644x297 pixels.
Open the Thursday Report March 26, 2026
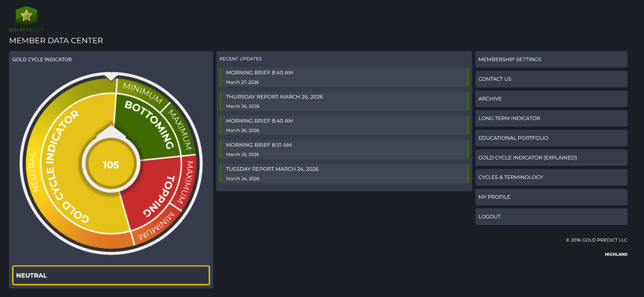(x=344, y=101)
